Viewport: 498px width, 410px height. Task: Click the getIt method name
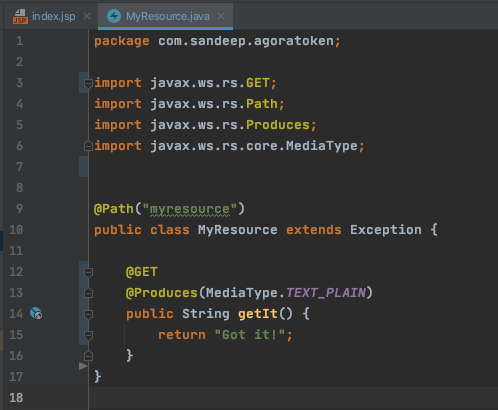[258, 314]
